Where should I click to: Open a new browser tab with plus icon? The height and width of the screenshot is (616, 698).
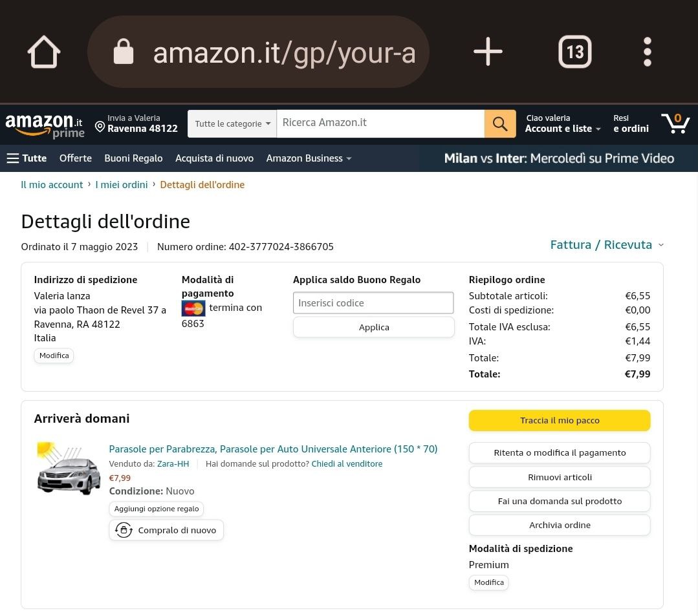coord(488,52)
